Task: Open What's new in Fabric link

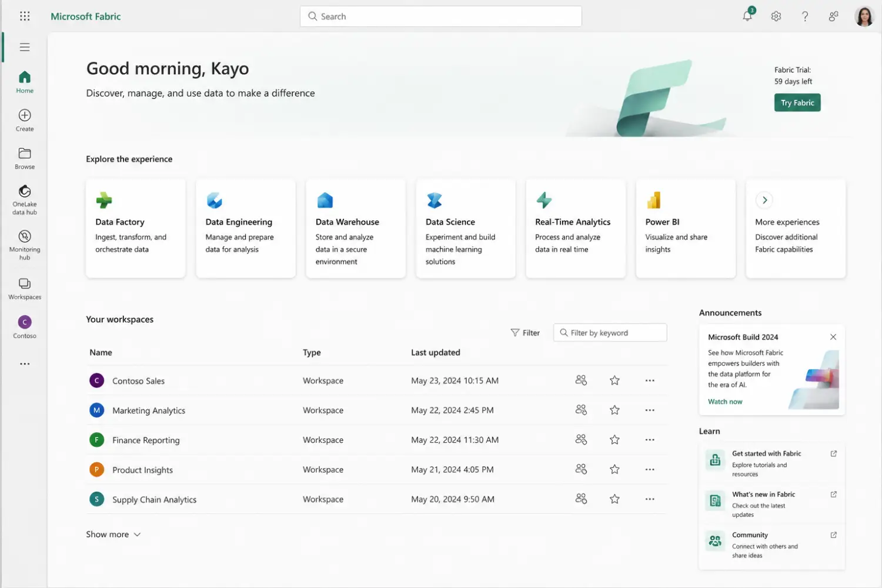Action: coord(772,504)
